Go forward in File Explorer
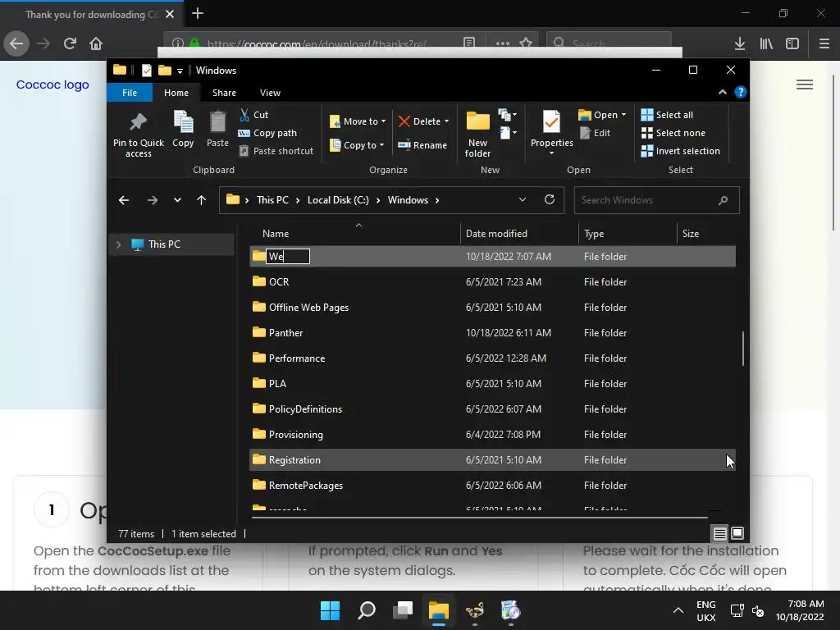This screenshot has width=840, height=630. pos(152,200)
